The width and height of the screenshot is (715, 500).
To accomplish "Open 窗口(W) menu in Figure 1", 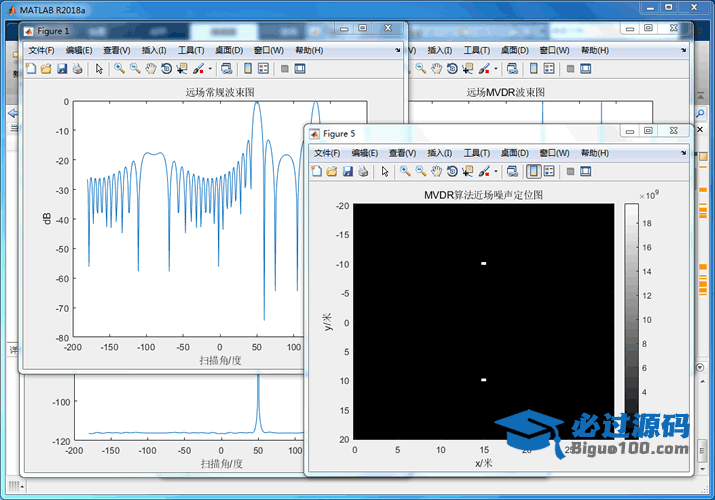I will point(269,50).
